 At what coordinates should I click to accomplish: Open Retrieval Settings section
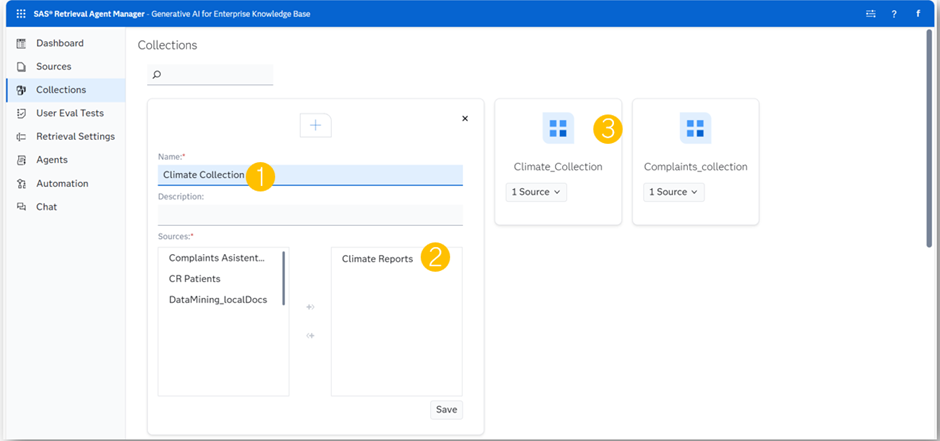pos(76,137)
